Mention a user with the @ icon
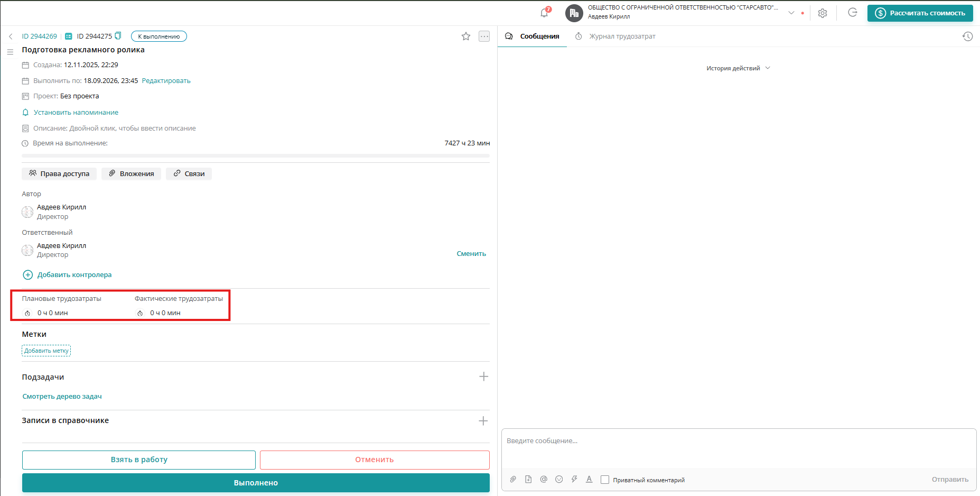The height and width of the screenshot is (496, 980). [x=544, y=479]
